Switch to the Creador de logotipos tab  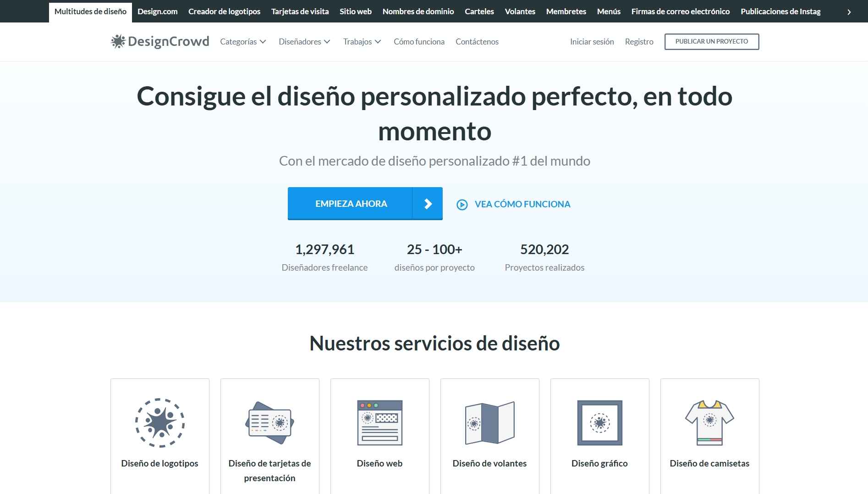(224, 11)
